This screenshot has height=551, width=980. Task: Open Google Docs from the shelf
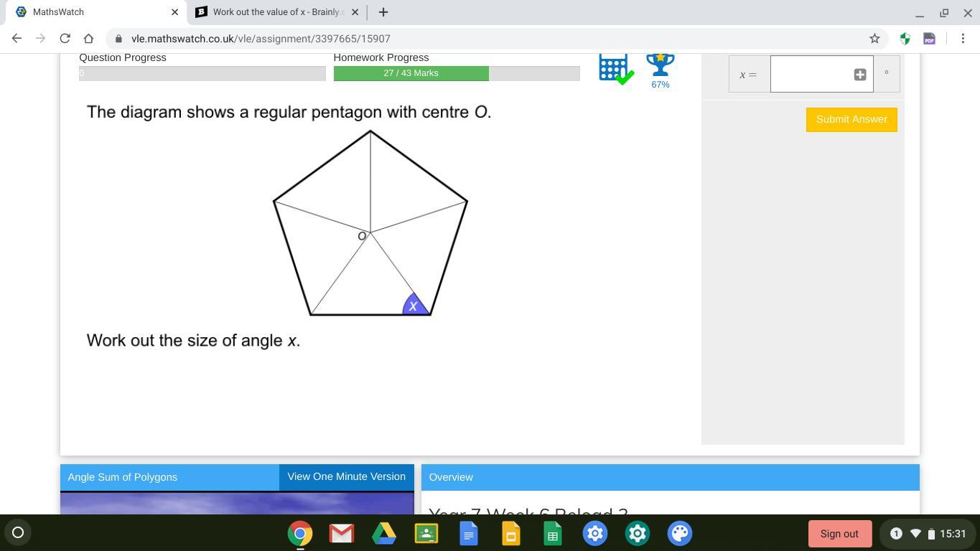tap(468, 533)
